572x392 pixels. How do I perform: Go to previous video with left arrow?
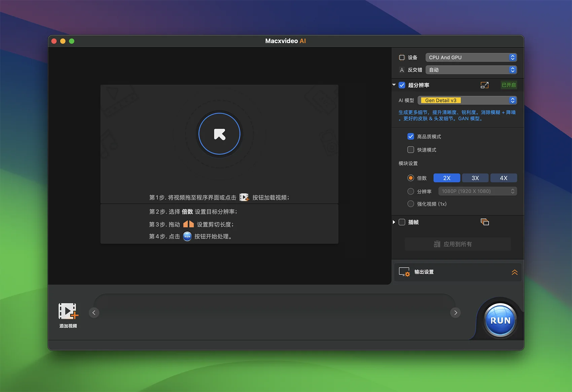pyautogui.click(x=94, y=313)
